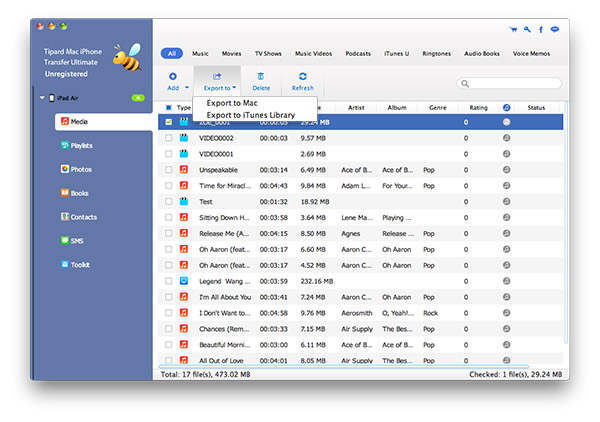The width and height of the screenshot is (600, 422).
Task: Uncheck the highlighted first row checkbox
Action: point(168,122)
